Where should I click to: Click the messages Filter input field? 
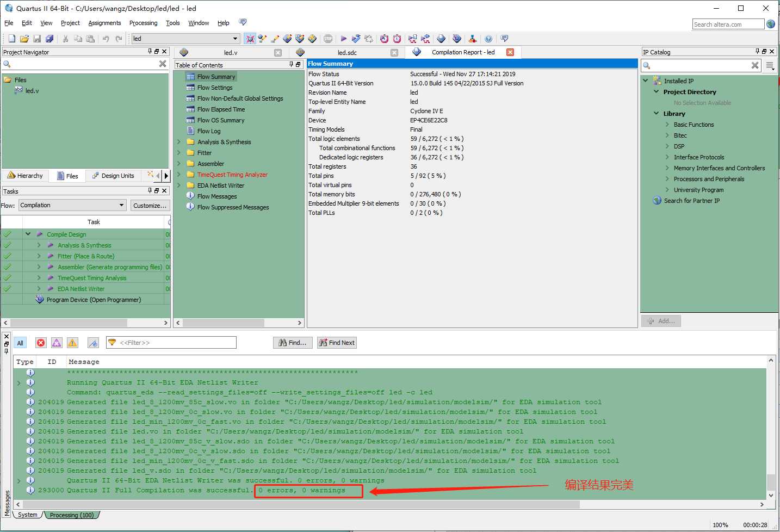tap(171, 342)
